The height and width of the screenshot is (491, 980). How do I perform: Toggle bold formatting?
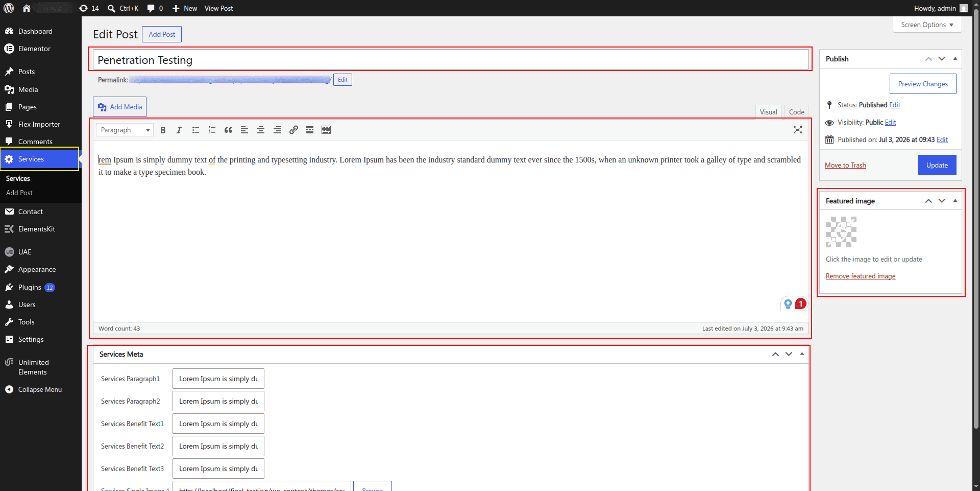[163, 130]
